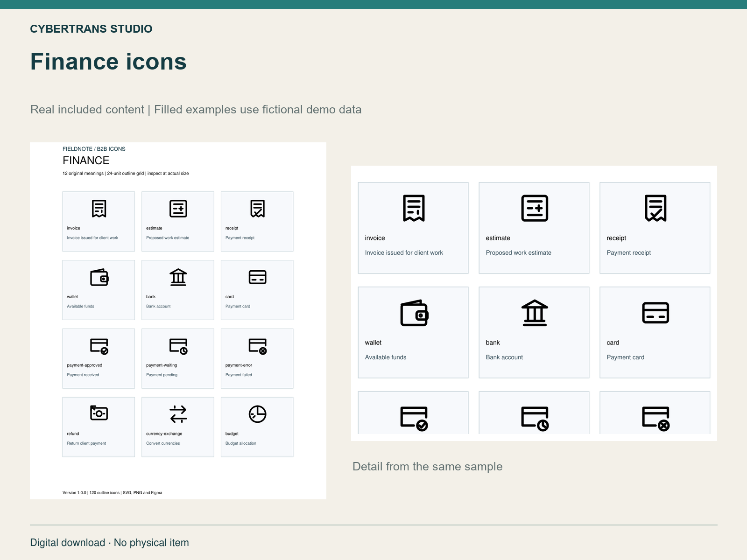Click the "Detail from the same sample" caption
Viewport: 747px width, 560px height.
[428, 467]
